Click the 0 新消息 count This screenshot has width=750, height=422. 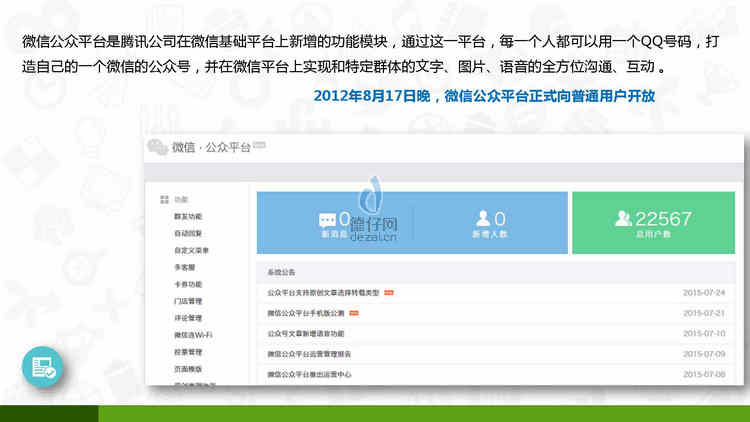click(344, 219)
